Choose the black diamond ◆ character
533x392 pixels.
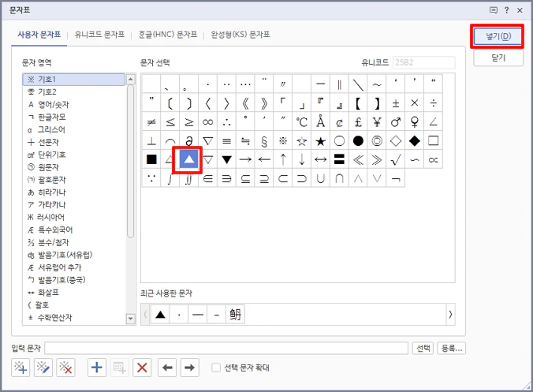point(415,140)
